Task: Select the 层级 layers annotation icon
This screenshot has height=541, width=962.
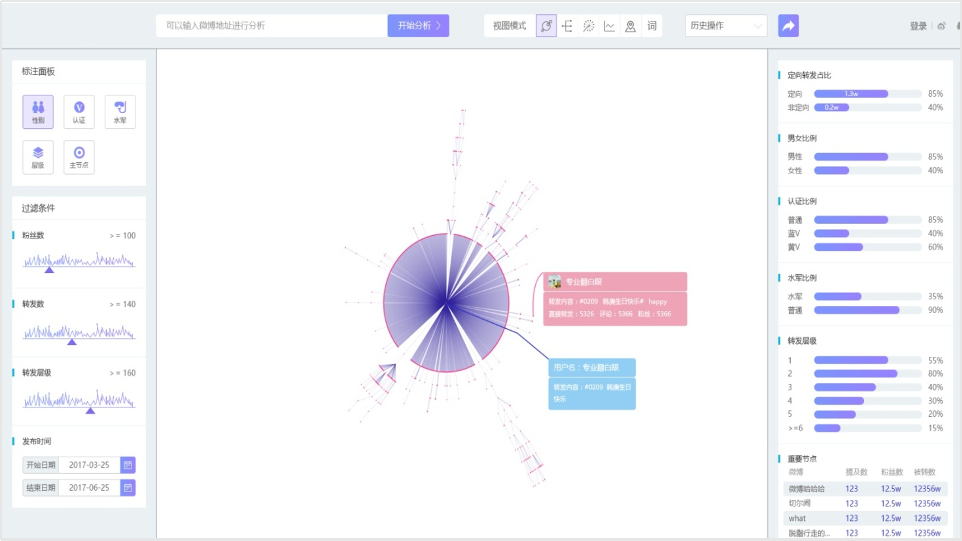Action: pyautogui.click(x=38, y=157)
